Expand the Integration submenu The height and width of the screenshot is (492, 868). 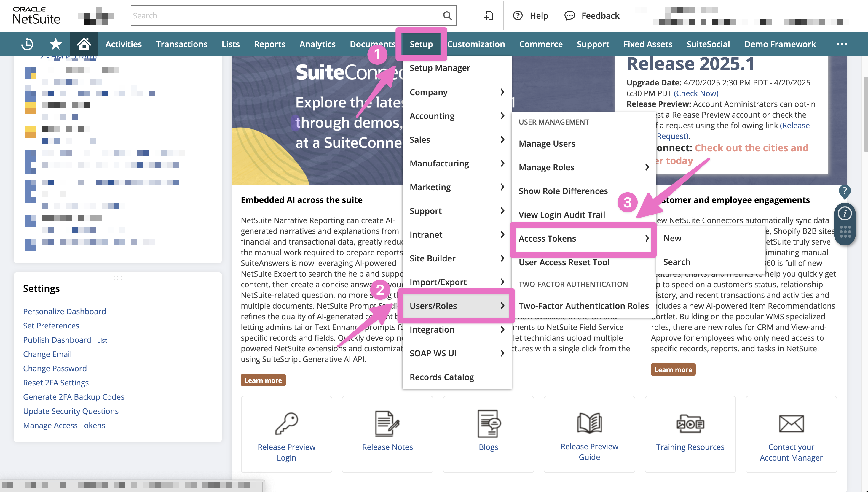(x=457, y=329)
